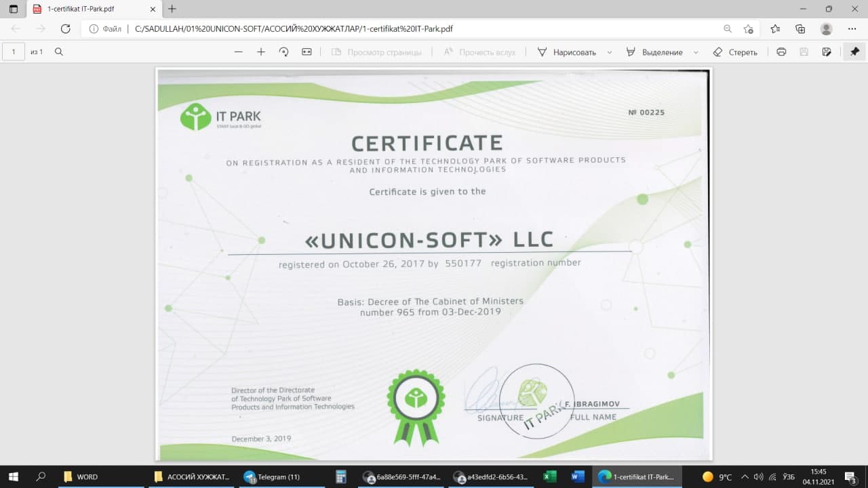
Task: Open the clock and calendar 15:45
Action: [x=818, y=476]
